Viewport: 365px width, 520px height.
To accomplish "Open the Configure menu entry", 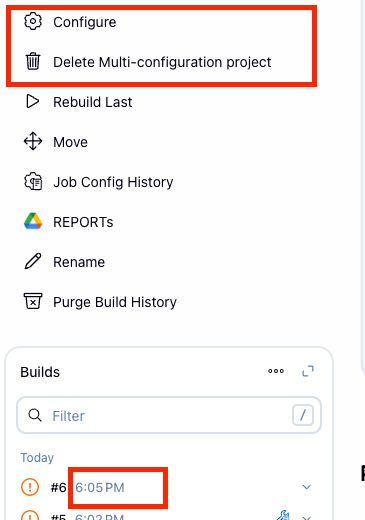I will pyautogui.click(x=85, y=22).
